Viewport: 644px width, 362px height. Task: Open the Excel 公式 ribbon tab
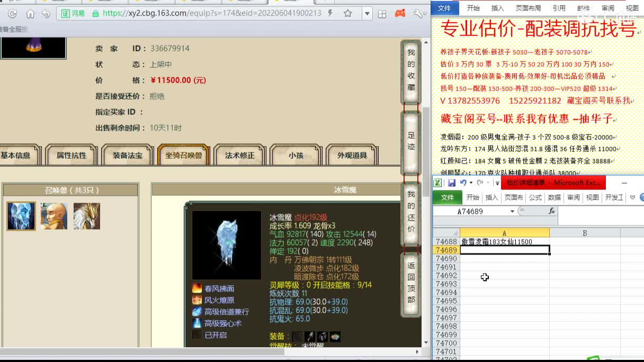(x=535, y=197)
